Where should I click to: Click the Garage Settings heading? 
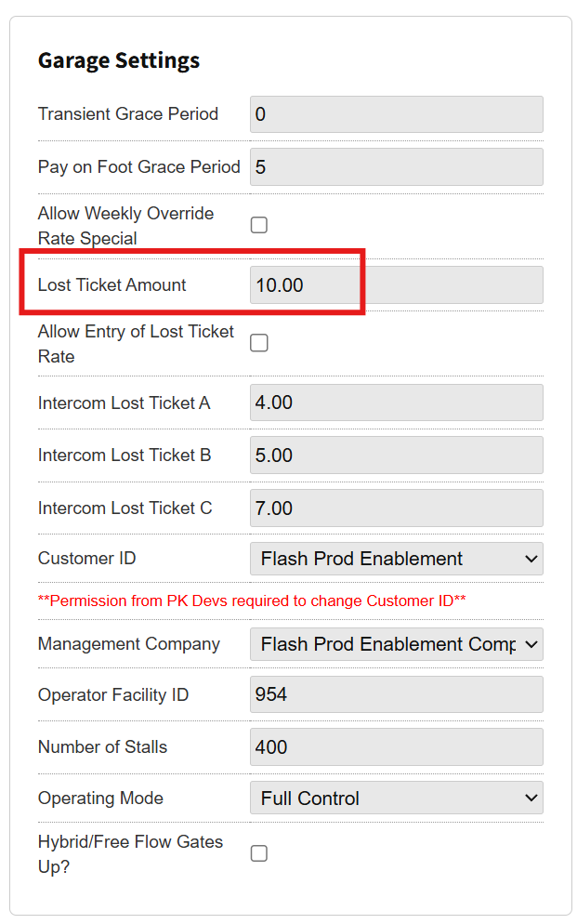tap(119, 60)
